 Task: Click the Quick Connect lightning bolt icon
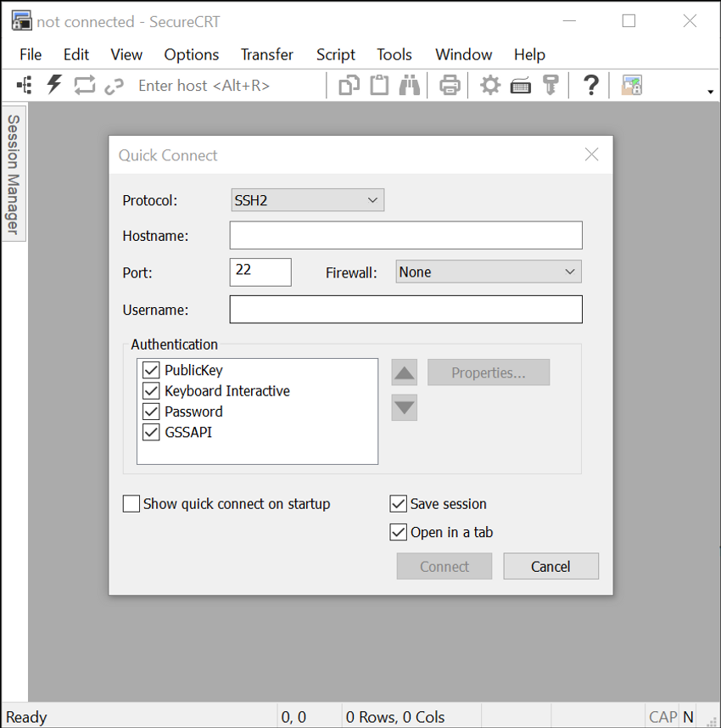54,85
